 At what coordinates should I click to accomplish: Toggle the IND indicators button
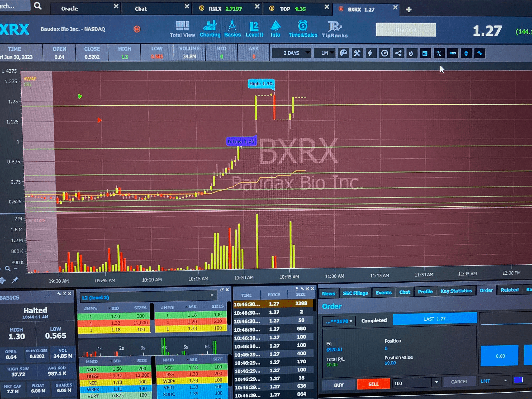[x=452, y=53]
